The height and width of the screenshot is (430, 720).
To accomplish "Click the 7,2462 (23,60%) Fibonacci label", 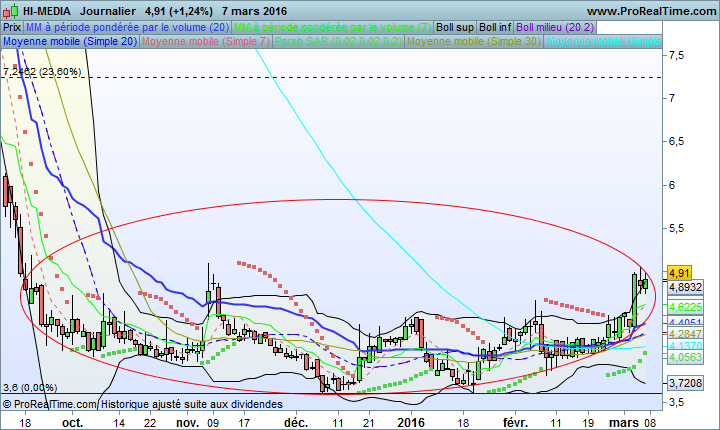I will (42, 72).
